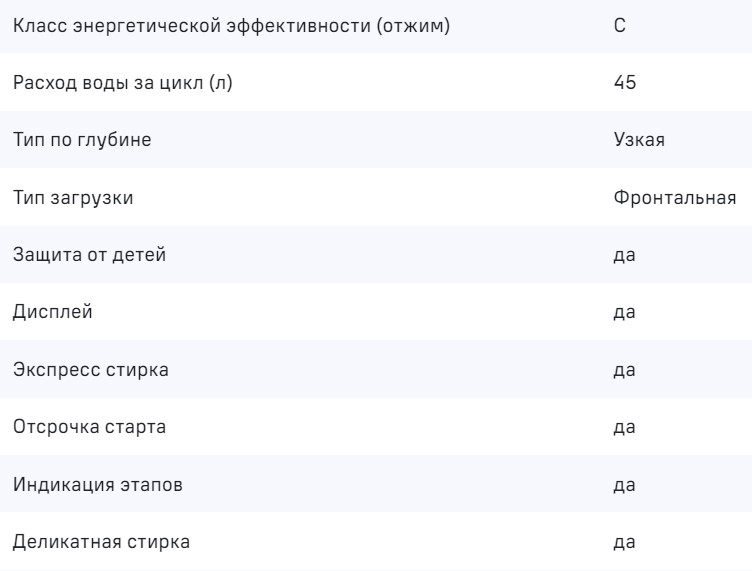This screenshot has width=752, height=571.
Task: Click the 'Тип по глубине' label
Action: pos(82,140)
